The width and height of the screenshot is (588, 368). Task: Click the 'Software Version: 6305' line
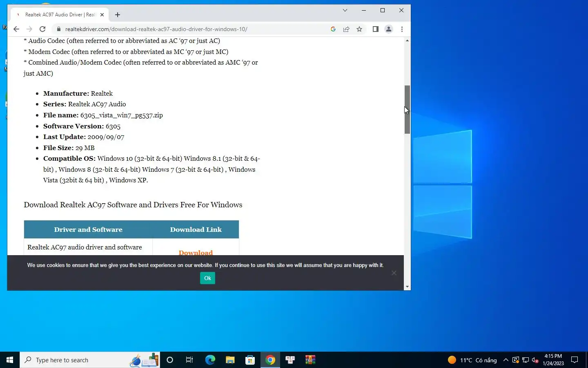coord(82,126)
